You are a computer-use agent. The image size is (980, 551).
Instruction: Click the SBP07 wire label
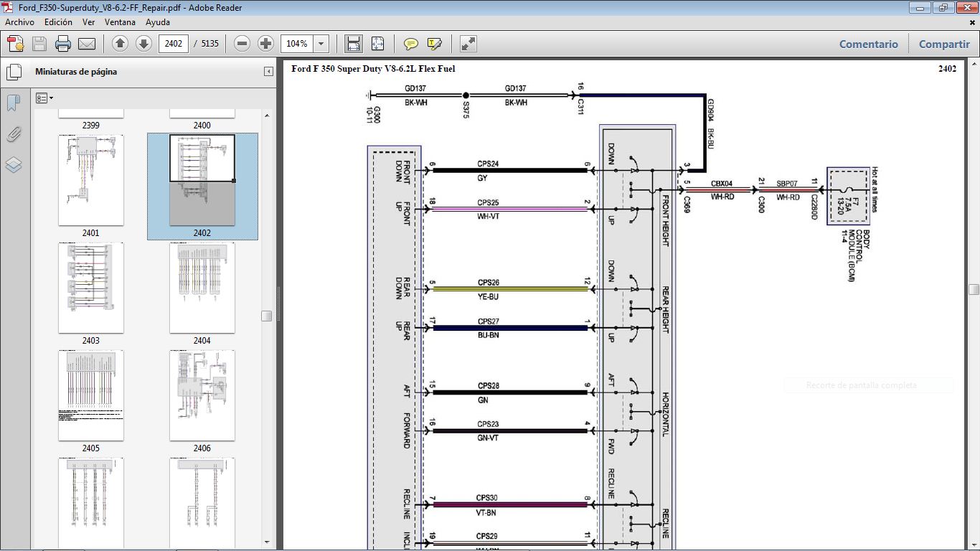coord(787,184)
